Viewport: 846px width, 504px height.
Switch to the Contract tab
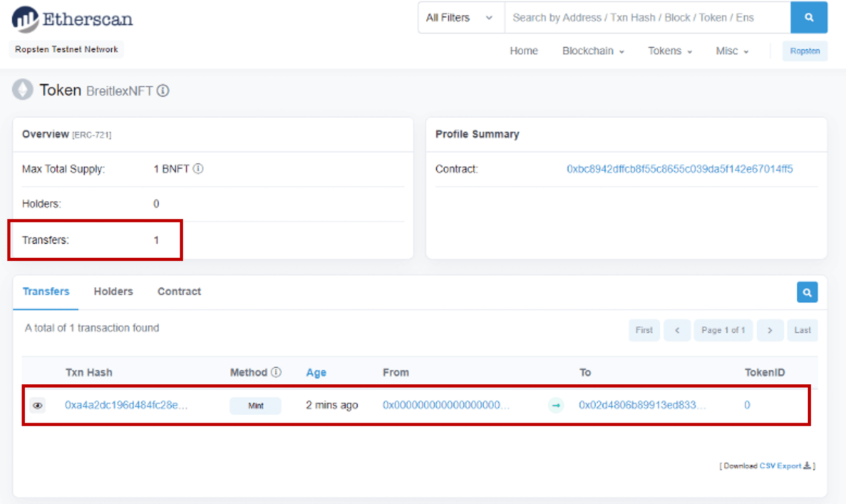tap(179, 291)
